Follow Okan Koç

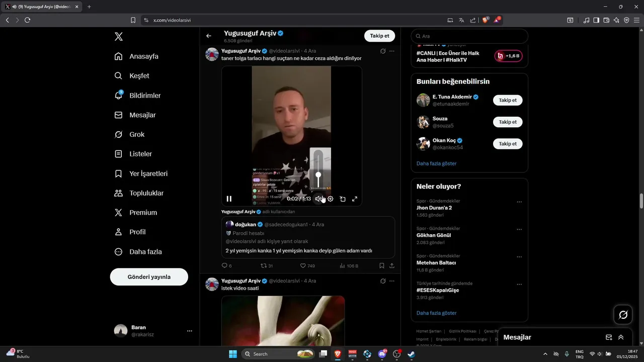click(x=508, y=143)
